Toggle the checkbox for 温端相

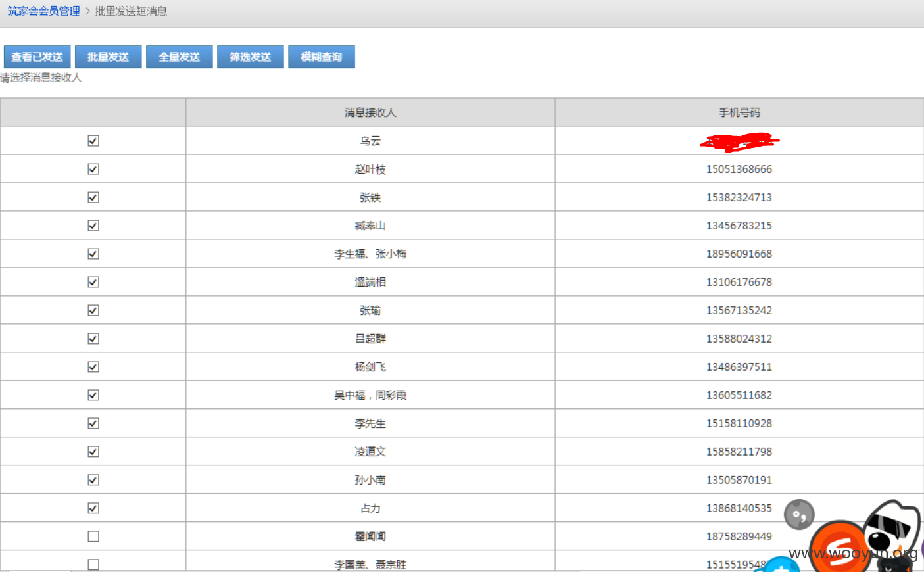coord(93,282)
